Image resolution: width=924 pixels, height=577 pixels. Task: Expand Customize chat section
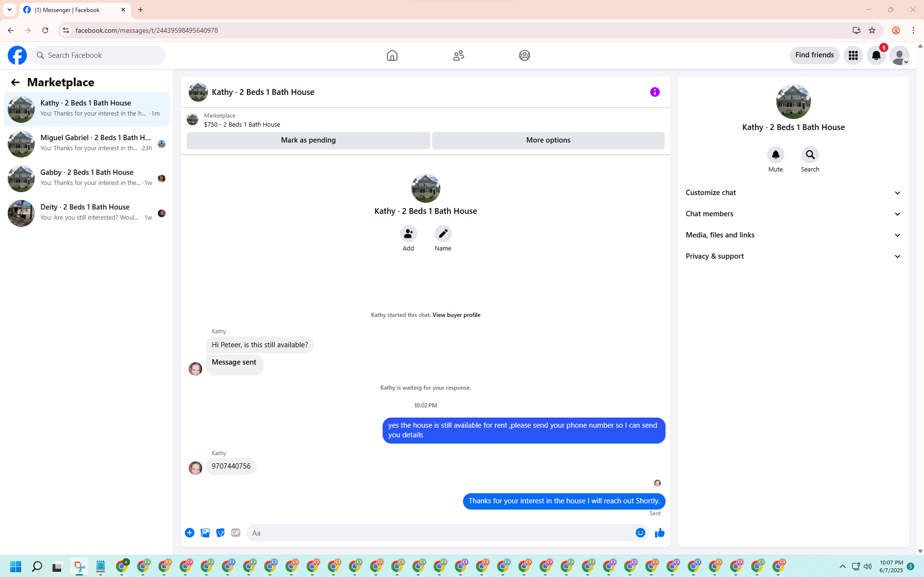pyautogui.click(x=793, y=193)
